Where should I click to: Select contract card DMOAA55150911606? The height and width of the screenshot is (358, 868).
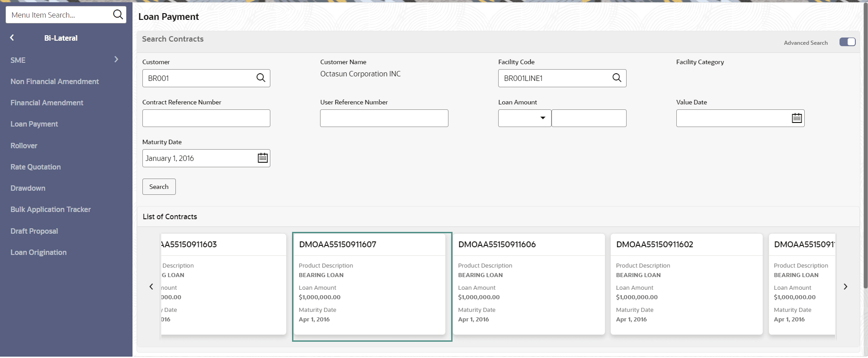click(529, 284)
